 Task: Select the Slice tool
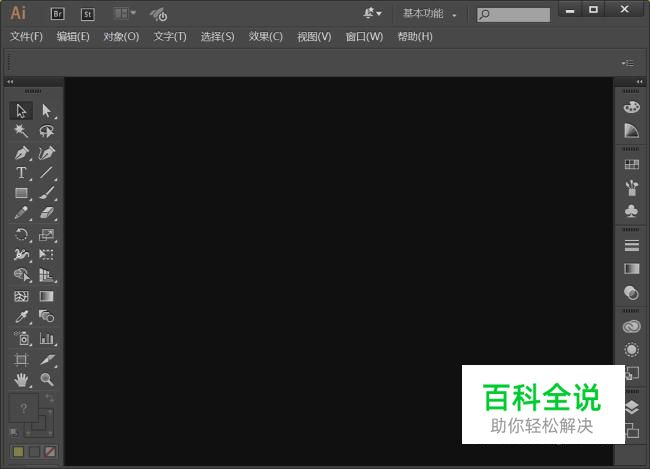(46, 359)
